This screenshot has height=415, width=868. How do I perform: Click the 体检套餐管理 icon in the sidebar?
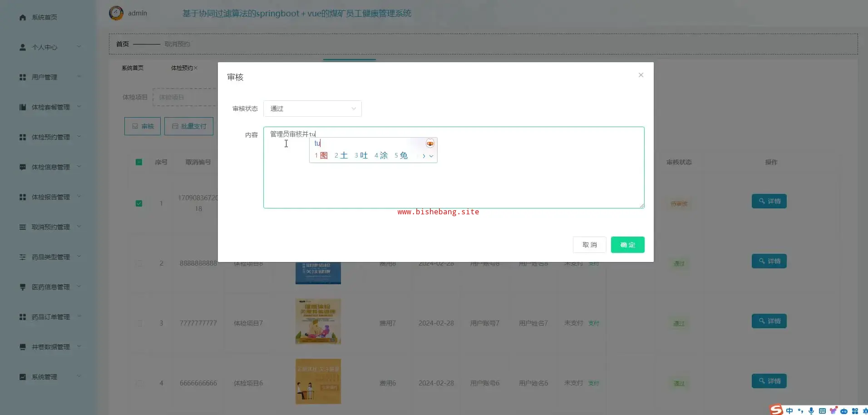point(23,107)
